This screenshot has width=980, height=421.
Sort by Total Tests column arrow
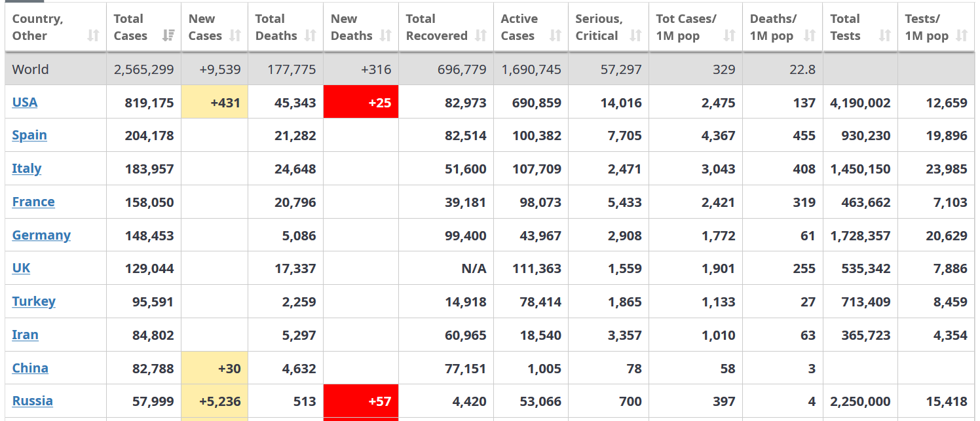point(885,35)
